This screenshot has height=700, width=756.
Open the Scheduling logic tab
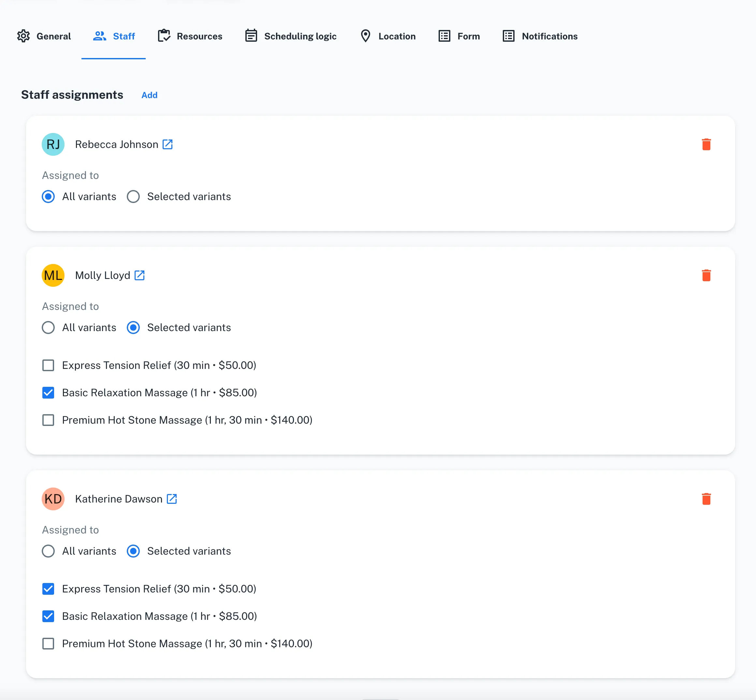pyautogui.click(x=291, y=36)
